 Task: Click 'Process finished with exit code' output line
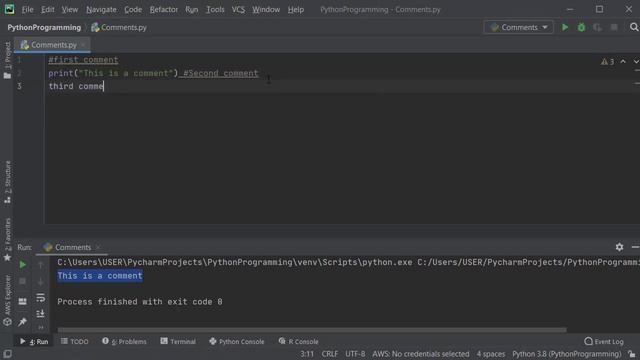click(140, 302)
